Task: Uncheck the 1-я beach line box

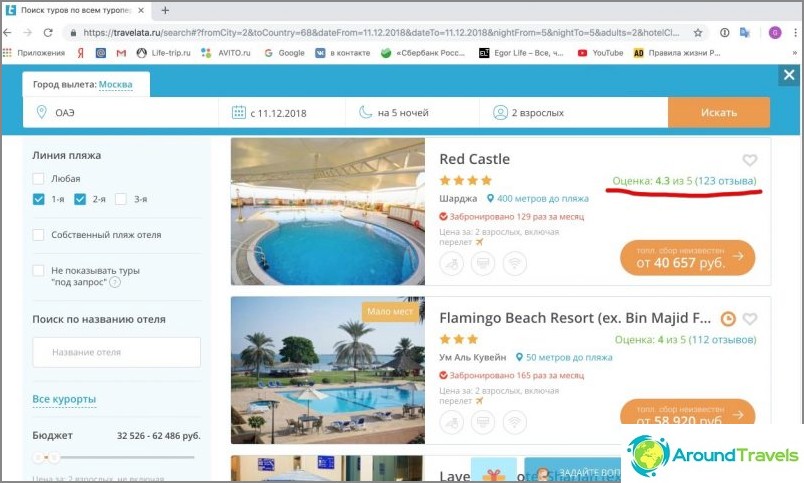Action: [x=38, y=199]
